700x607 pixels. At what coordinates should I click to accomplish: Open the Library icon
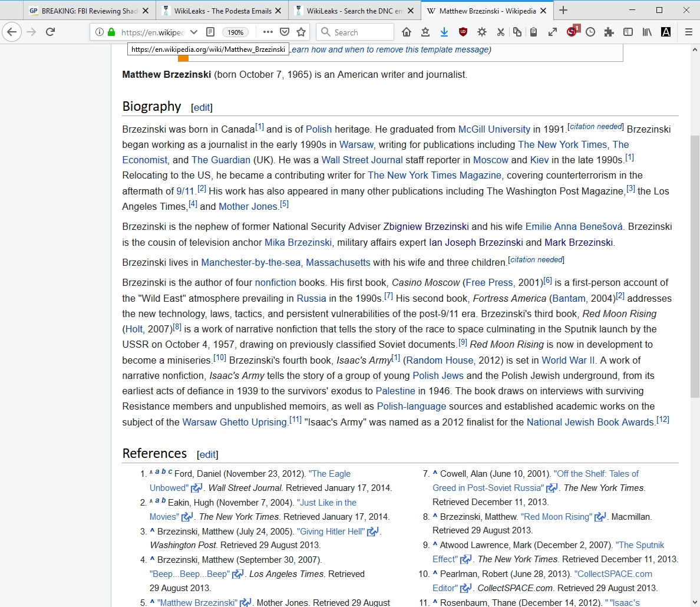[647, 32]
